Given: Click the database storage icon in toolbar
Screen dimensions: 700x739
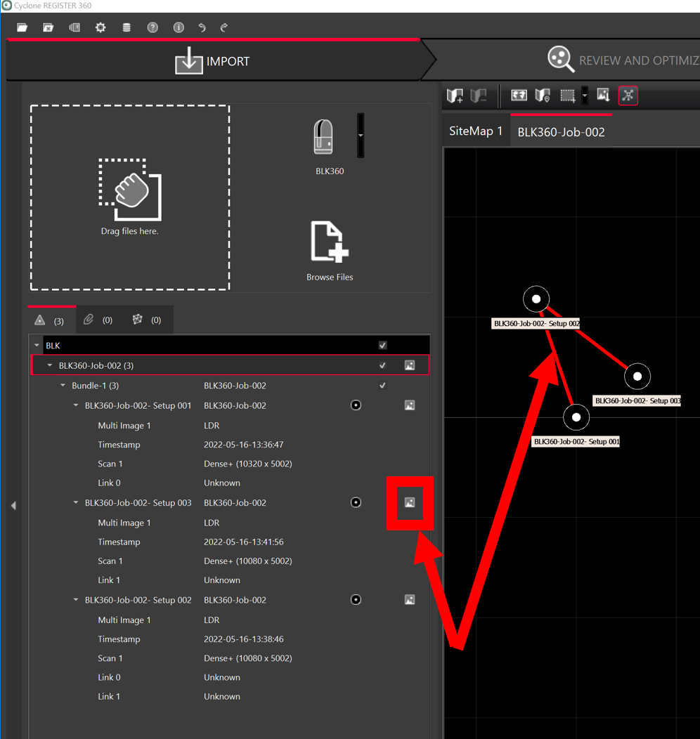Looking at the screenshot, I should click(127, 27).
